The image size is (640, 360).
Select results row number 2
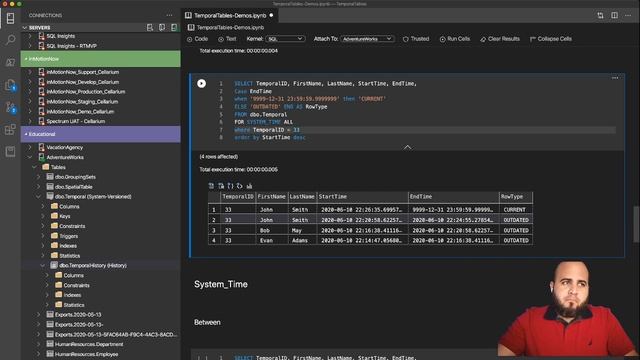[213, 220]
